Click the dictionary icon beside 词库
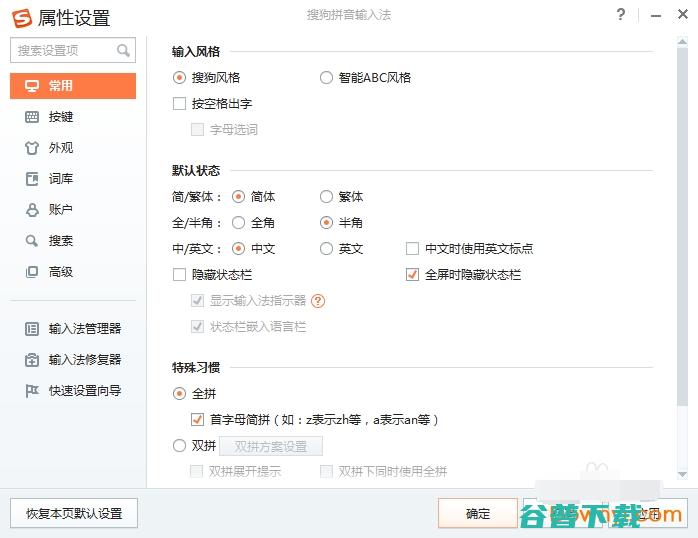The image size is (698, 538). point(32,179)
